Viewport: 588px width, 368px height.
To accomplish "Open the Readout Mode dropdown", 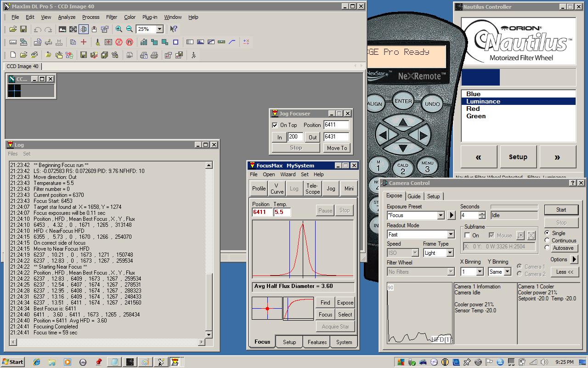I will [451, 235].
